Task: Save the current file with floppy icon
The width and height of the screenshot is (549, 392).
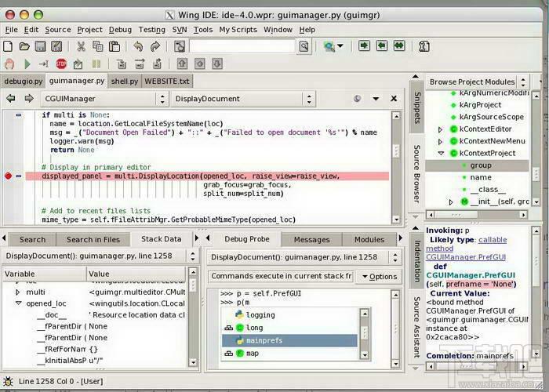Action: pos(40,46)
